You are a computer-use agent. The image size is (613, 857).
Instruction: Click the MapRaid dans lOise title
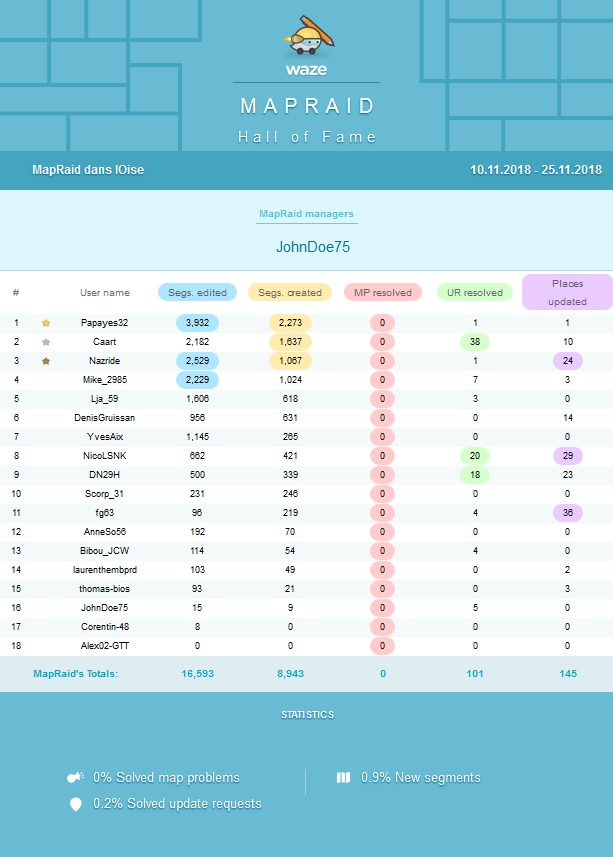coord(88,170)
